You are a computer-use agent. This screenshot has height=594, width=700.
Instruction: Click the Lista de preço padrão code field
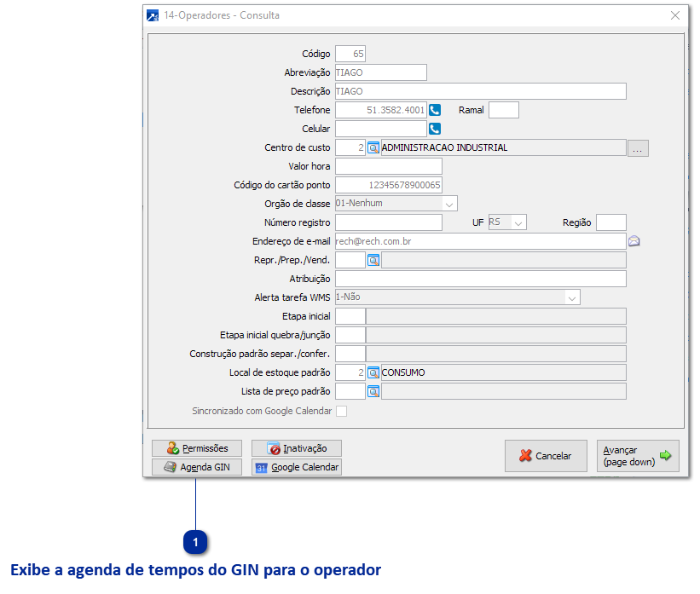[x=350, y=391]
